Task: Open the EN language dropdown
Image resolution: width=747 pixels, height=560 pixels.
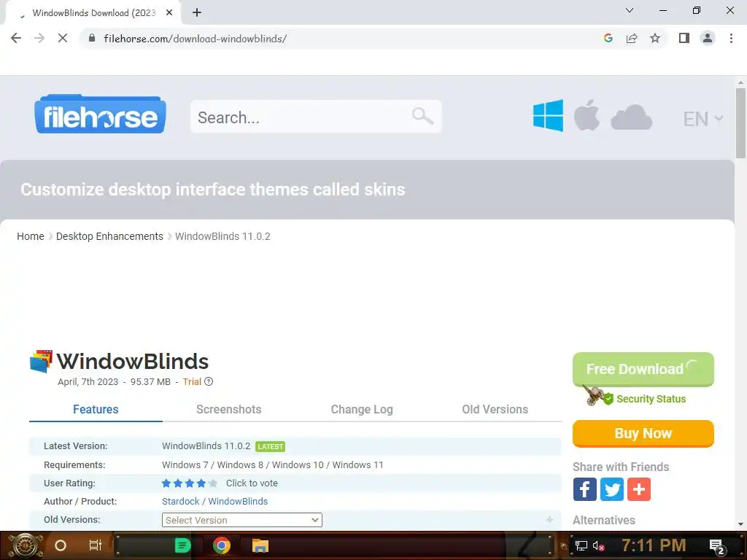Action: pos(703,119)
